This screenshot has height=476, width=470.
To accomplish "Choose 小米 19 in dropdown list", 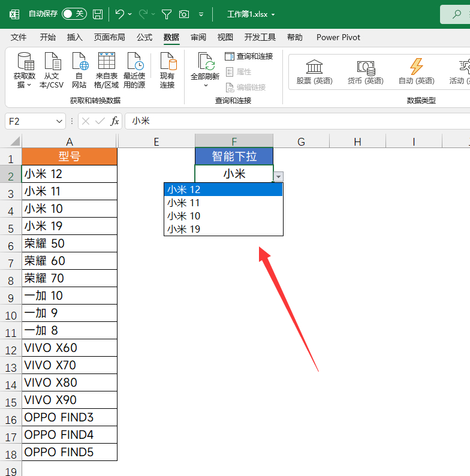I will [223, 229].
